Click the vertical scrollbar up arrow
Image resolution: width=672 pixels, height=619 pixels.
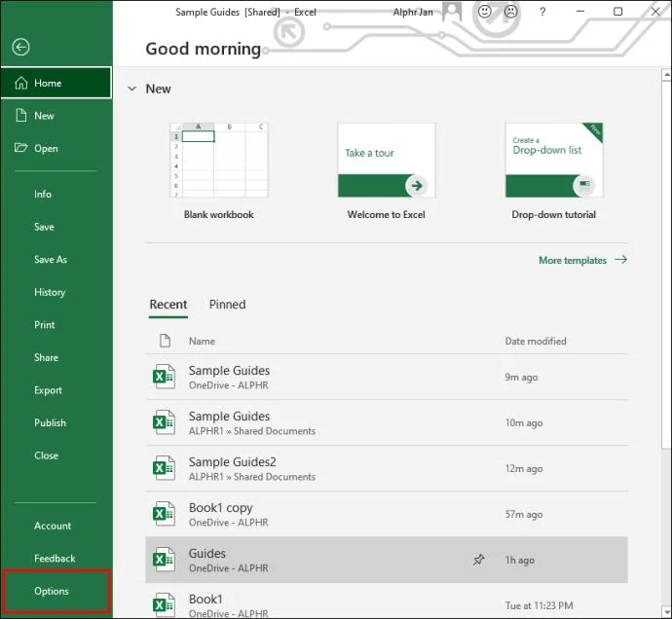pos(666,75)
